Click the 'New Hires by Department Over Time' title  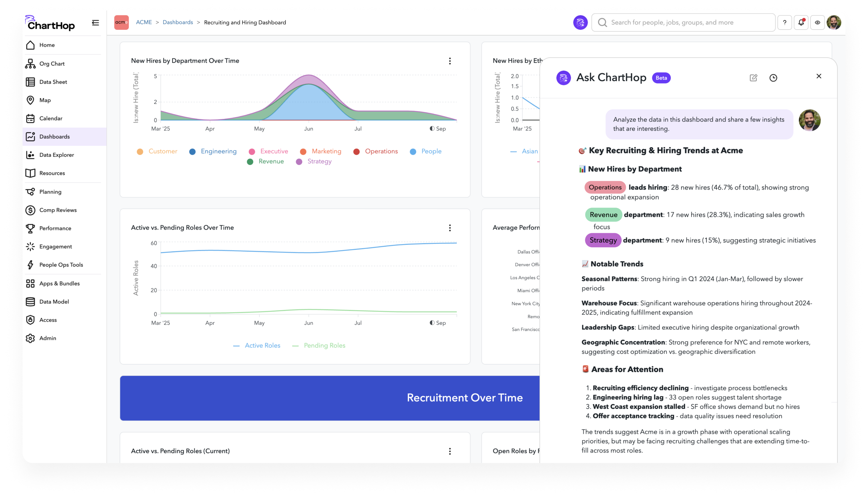[185, 61]
